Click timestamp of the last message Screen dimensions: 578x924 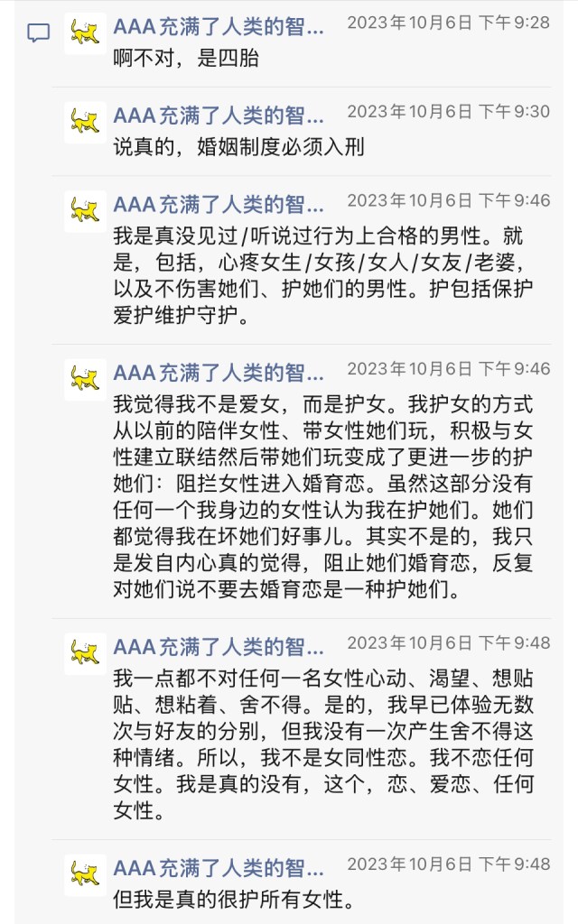pyautogui.click(x=448, y=864)
